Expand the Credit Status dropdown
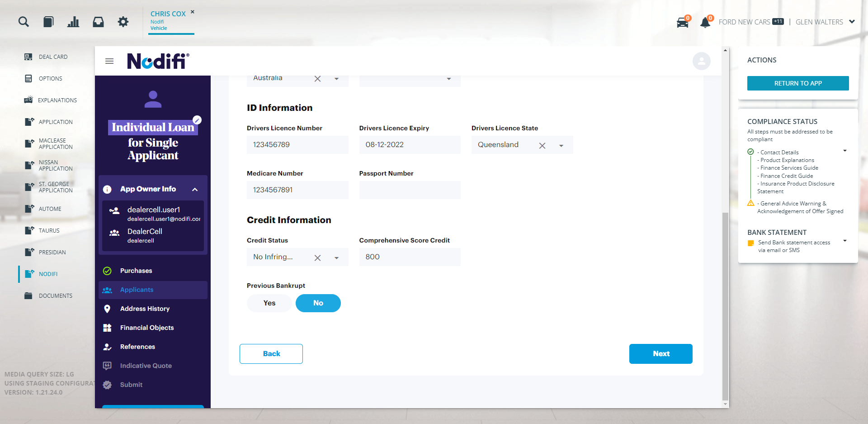 coord(336,258)
